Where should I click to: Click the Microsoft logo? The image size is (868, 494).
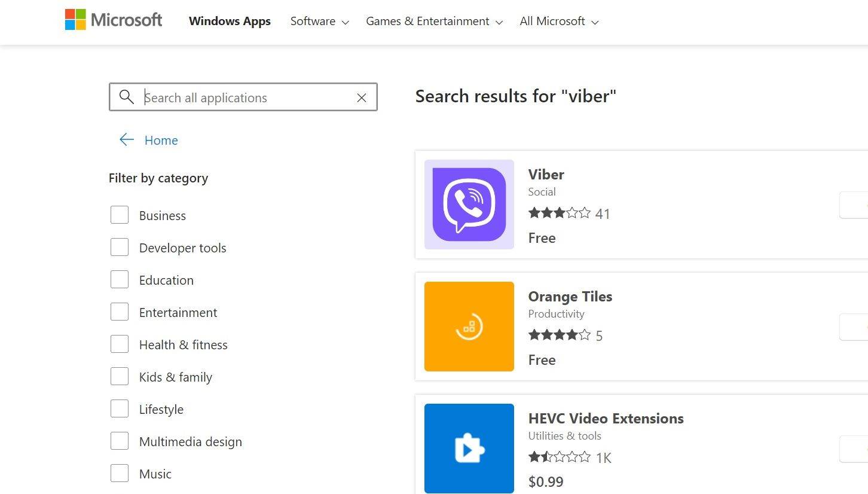(114, 20)
